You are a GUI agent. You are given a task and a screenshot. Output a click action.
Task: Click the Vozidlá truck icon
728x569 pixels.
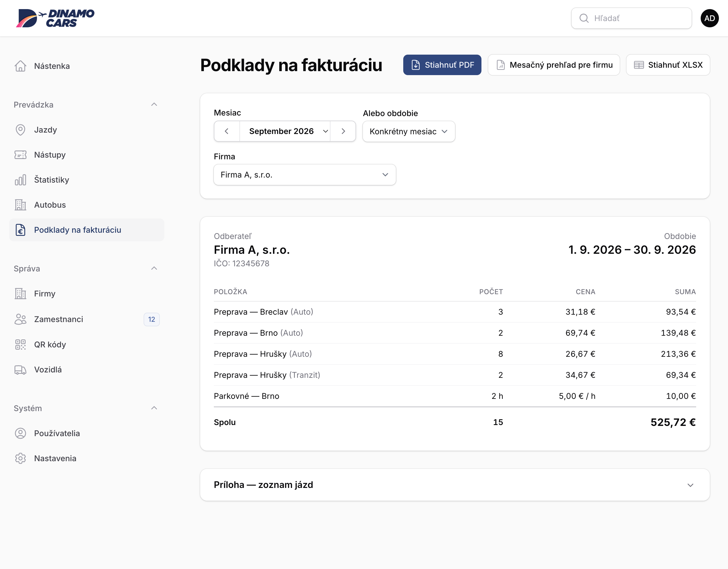[20, 370]
